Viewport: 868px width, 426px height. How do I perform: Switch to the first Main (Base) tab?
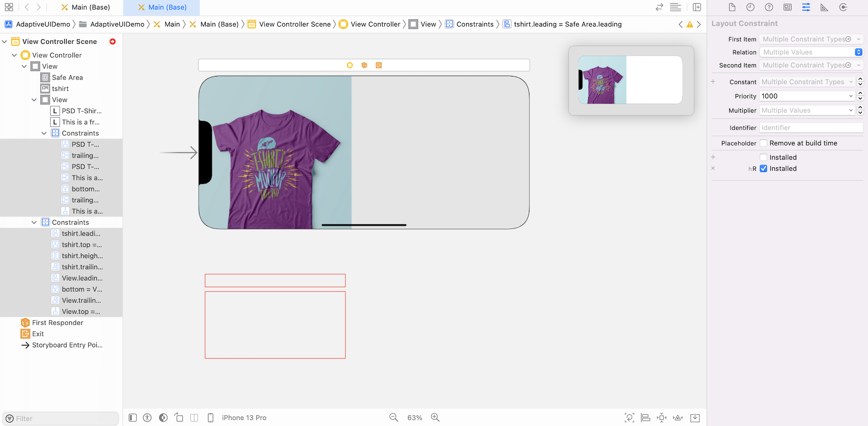point(86,7)
